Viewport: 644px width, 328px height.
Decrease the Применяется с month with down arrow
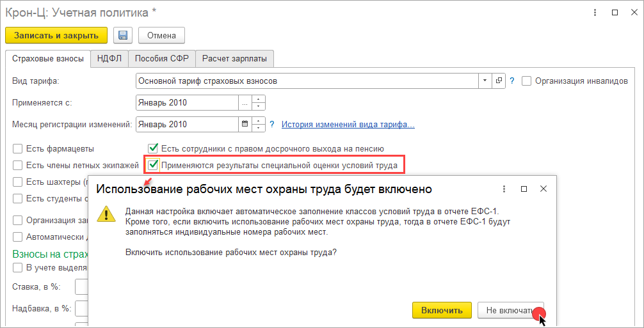tap(259, 107)
